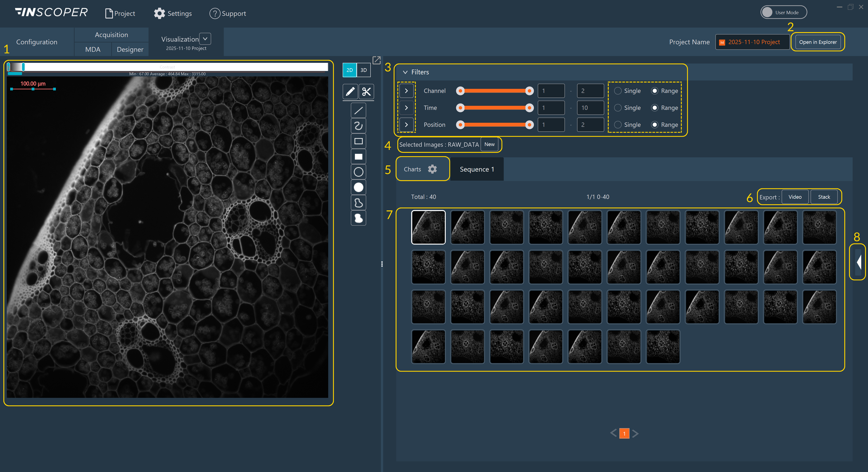The image size is (868, 472).
Task: Open the Visualization project dropdown
Action: (x=205, y=39)
